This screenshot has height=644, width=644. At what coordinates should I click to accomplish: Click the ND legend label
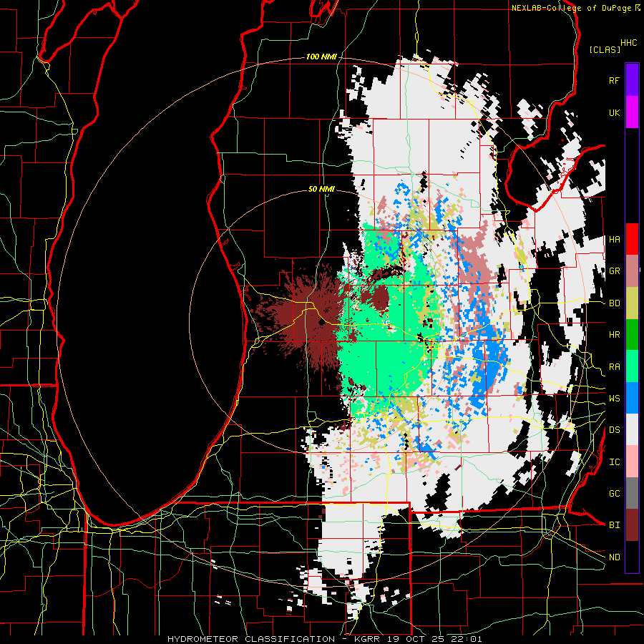pos(615,557)
